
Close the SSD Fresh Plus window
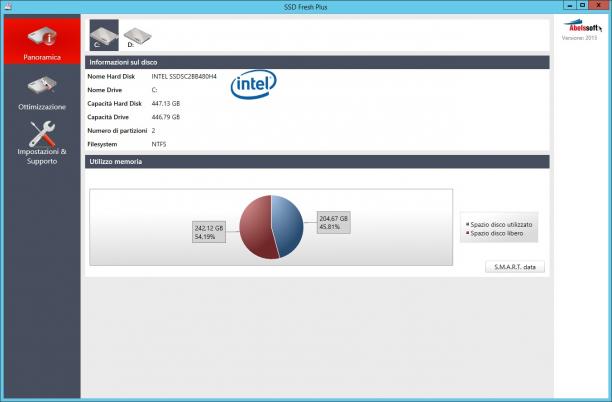pos(599,5)
